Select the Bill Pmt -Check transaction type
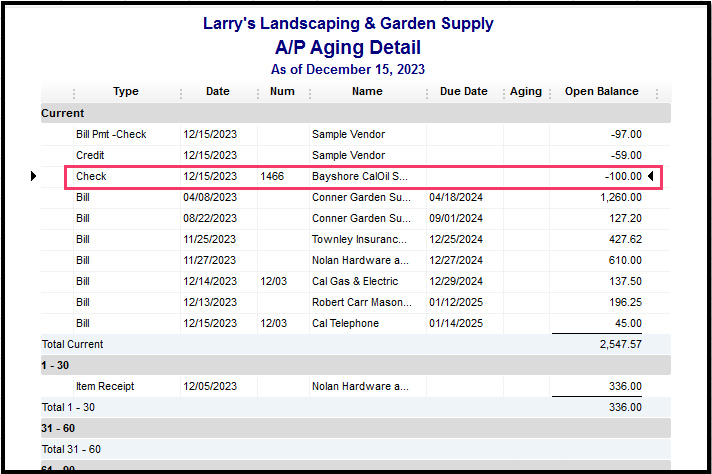 pos(111,134)
